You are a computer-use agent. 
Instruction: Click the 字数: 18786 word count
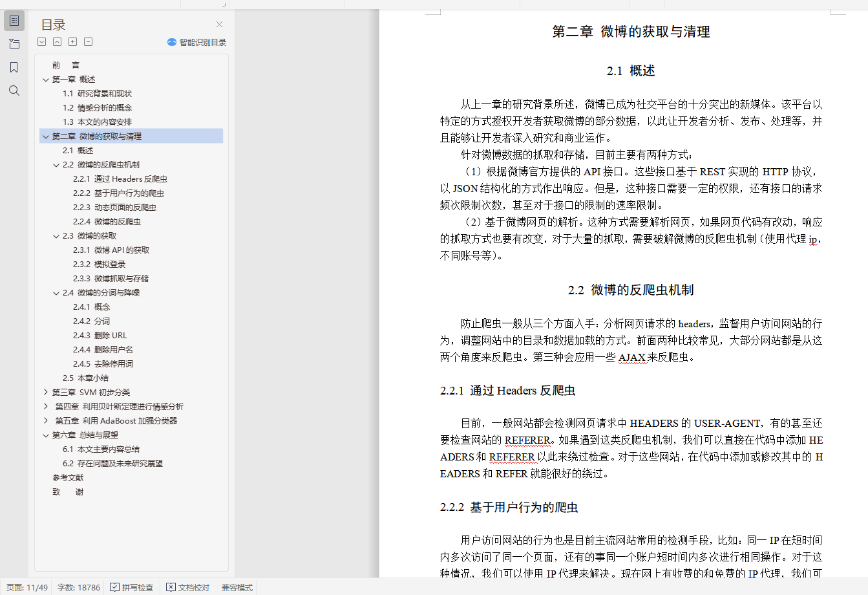79,587
